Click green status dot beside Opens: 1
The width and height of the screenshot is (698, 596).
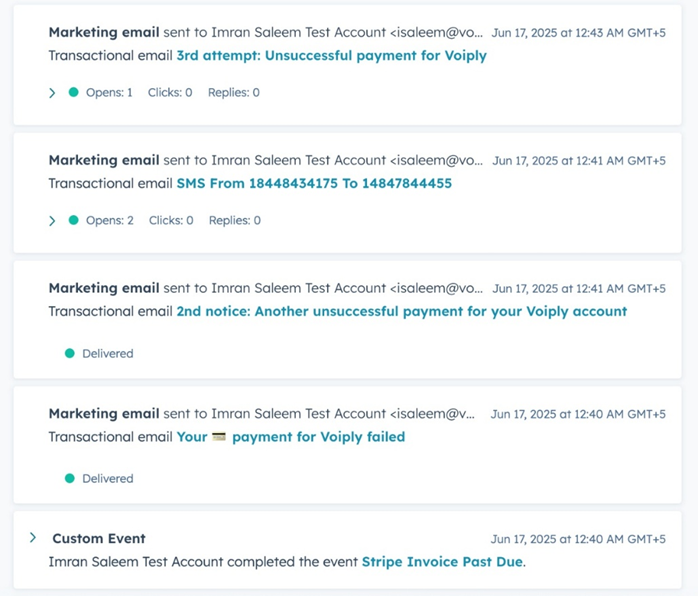pos(73,92)
